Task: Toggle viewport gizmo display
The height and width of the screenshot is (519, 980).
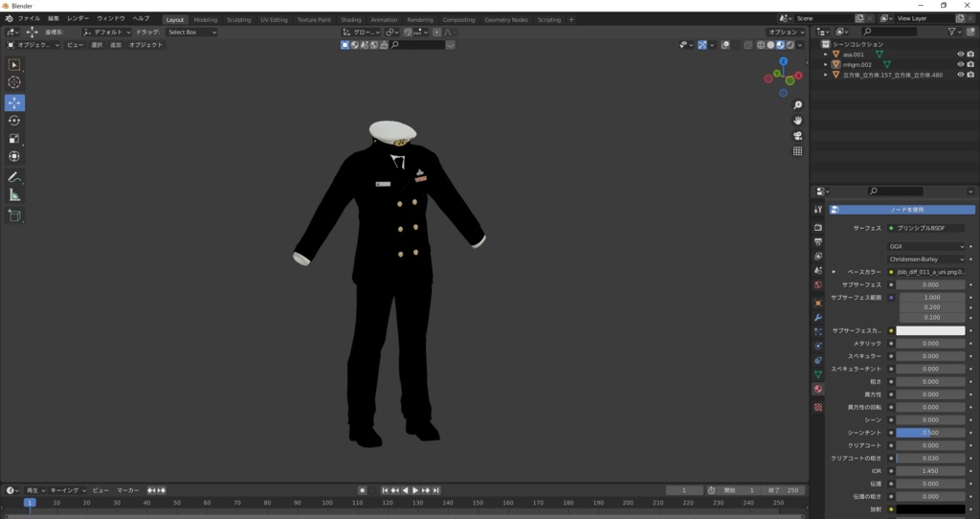Action: (702, 45)
